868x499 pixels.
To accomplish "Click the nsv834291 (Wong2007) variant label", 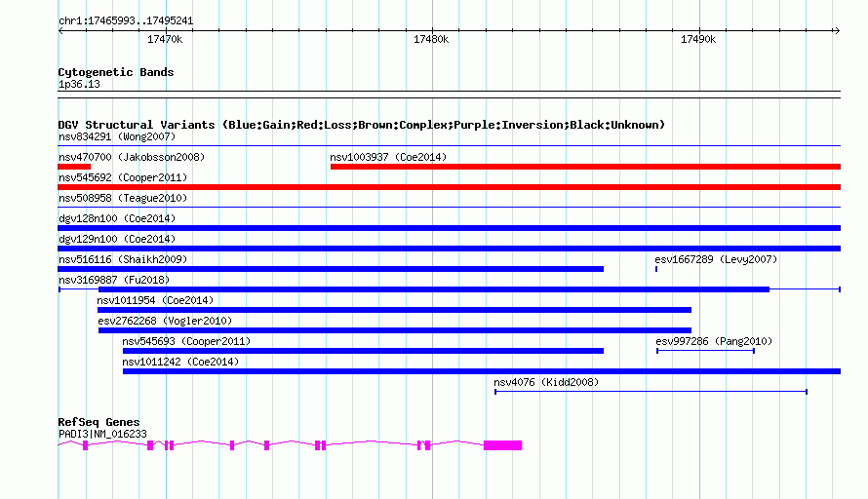I will pyautogui.click(x=117, y=136).
